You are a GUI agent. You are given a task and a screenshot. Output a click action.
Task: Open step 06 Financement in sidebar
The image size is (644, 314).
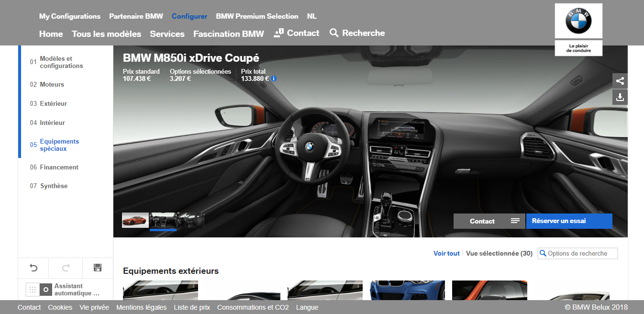pos(59,168)
